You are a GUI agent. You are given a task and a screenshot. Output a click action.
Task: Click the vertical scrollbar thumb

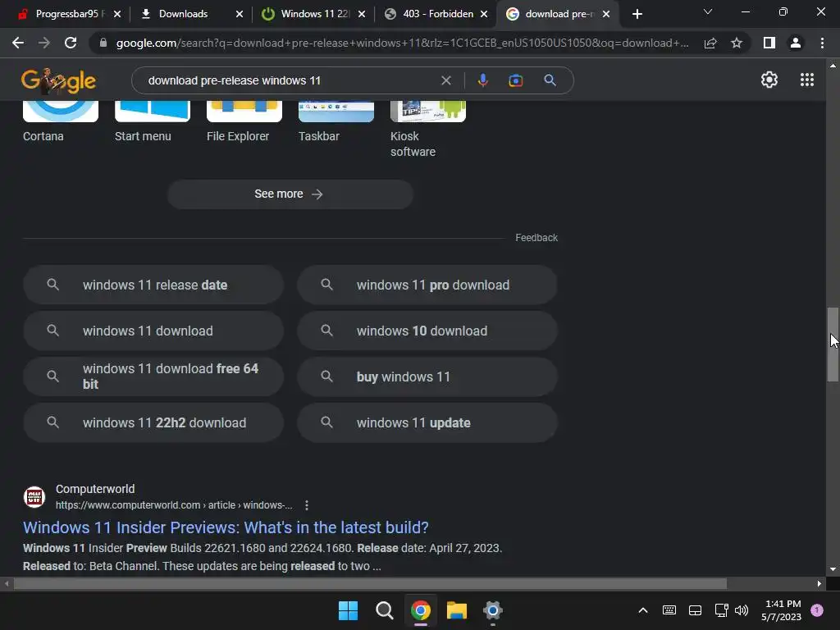(x=833, y=345)
